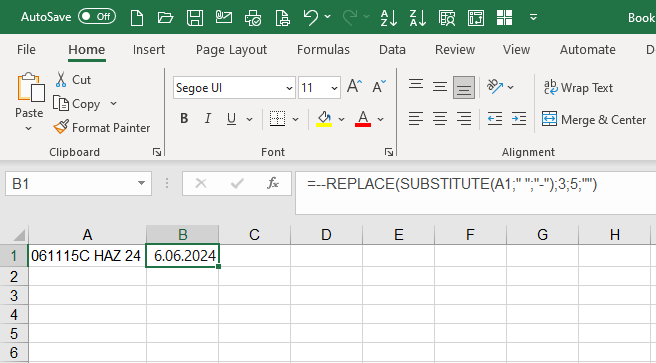This screenshot has height=363, width=656.
Task: Decrease indent
Action: [x=495, y=119]
